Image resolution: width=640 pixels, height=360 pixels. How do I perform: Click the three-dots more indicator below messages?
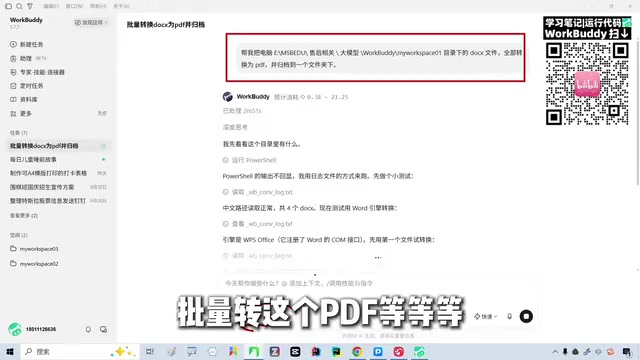pos(378,258)
